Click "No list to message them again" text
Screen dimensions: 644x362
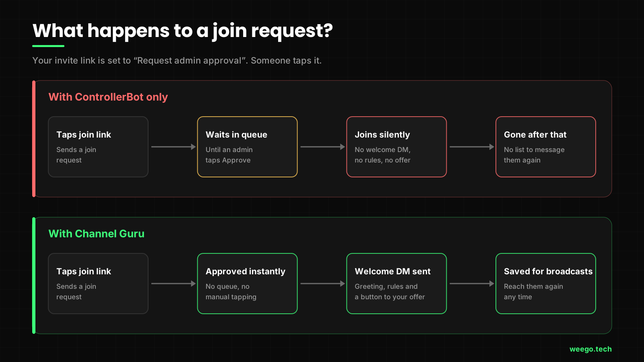(x=534, y=155)
